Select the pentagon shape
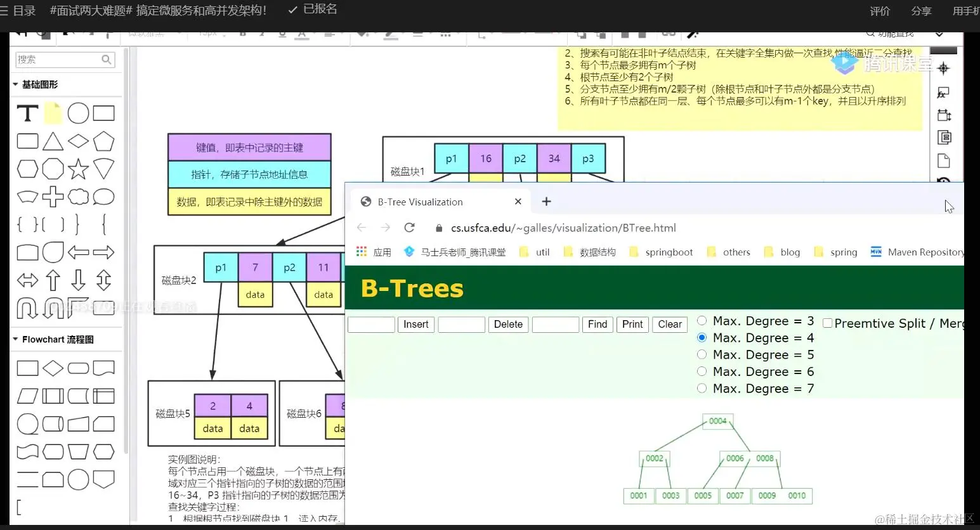 [x=104, y=141]
